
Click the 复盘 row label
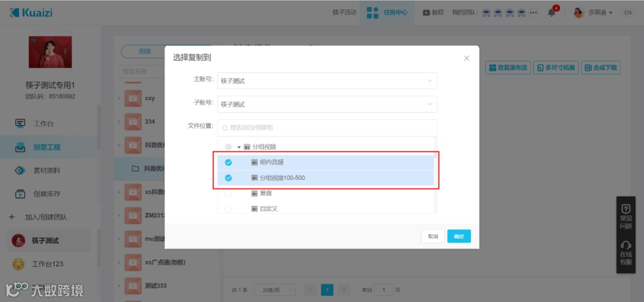tap(266, 193)
